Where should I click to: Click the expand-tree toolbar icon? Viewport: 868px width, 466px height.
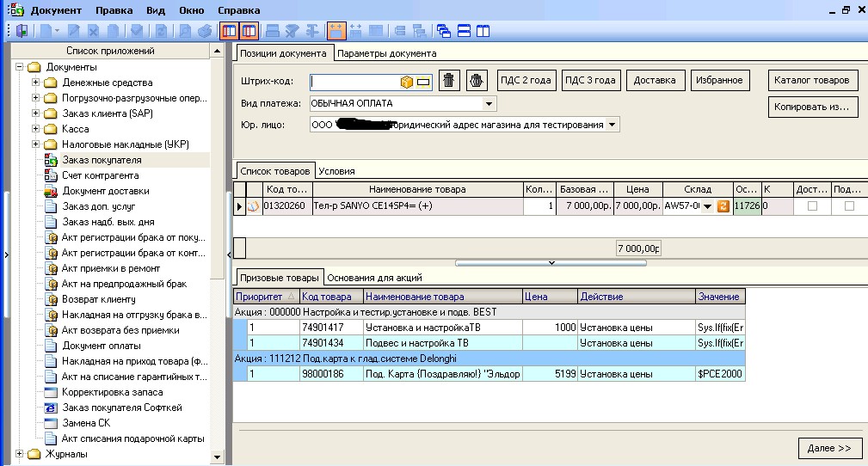coord(420,31)
